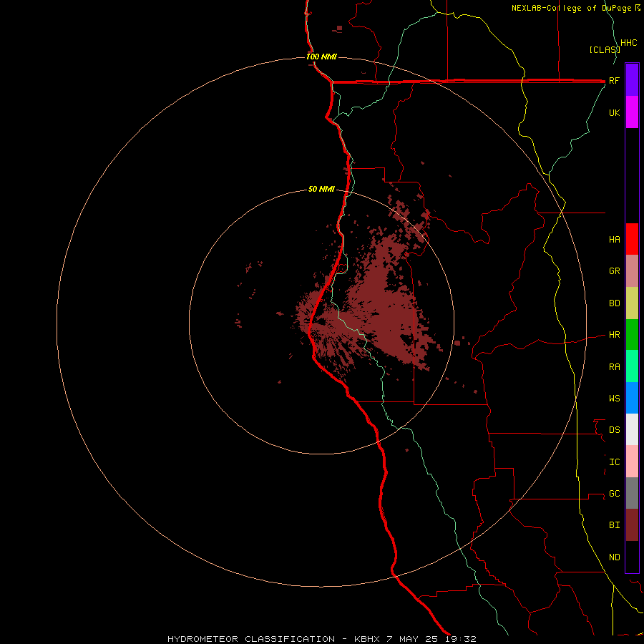Click the "GC" legend label
Image resolution: width=644 pixels, height=644 pixels.
point(614,494)
